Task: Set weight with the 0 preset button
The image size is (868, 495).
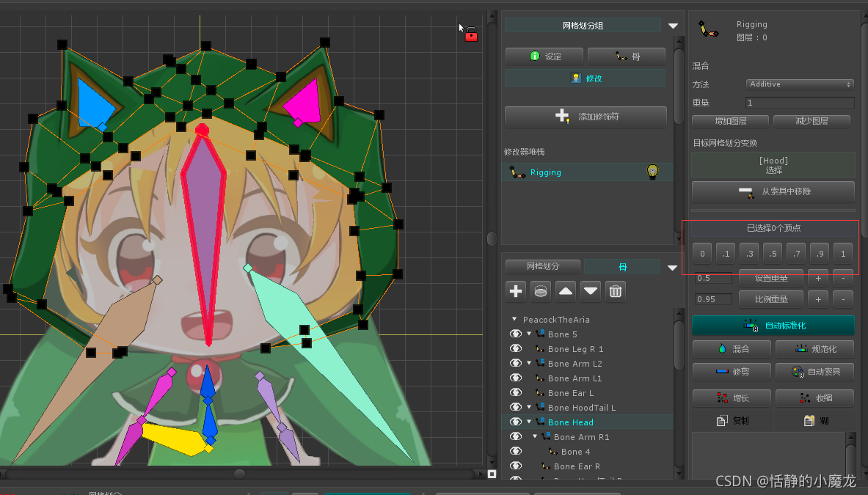Action: click(x=702, y=254)
